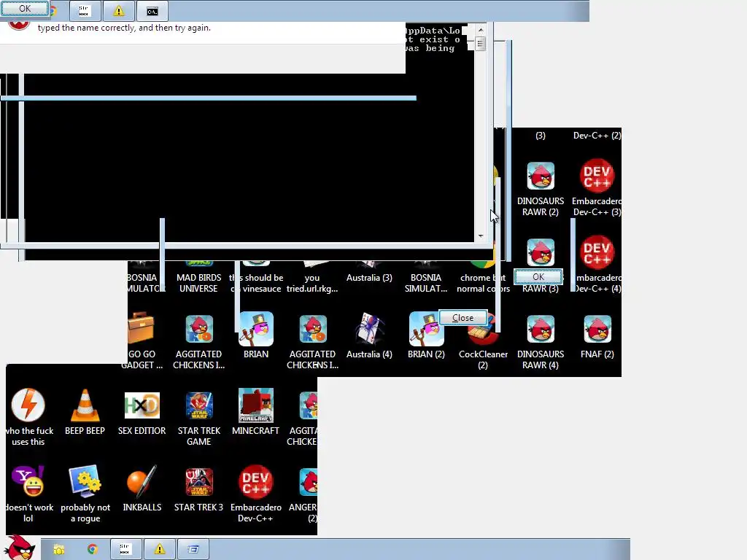Open the angry bird Start button
The image size is (747, 560).
20,548
